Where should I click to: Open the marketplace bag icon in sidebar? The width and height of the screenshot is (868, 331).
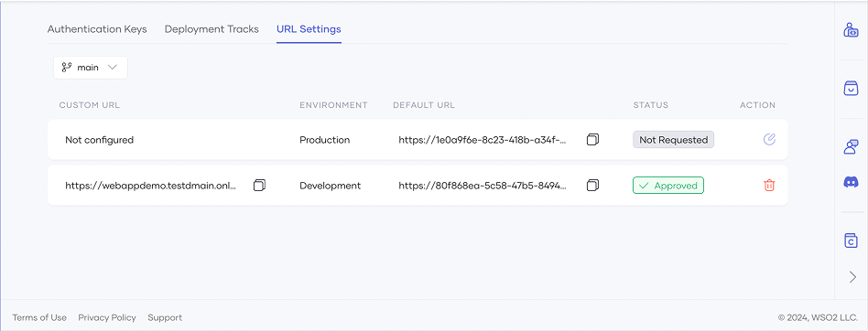point(851,89)
